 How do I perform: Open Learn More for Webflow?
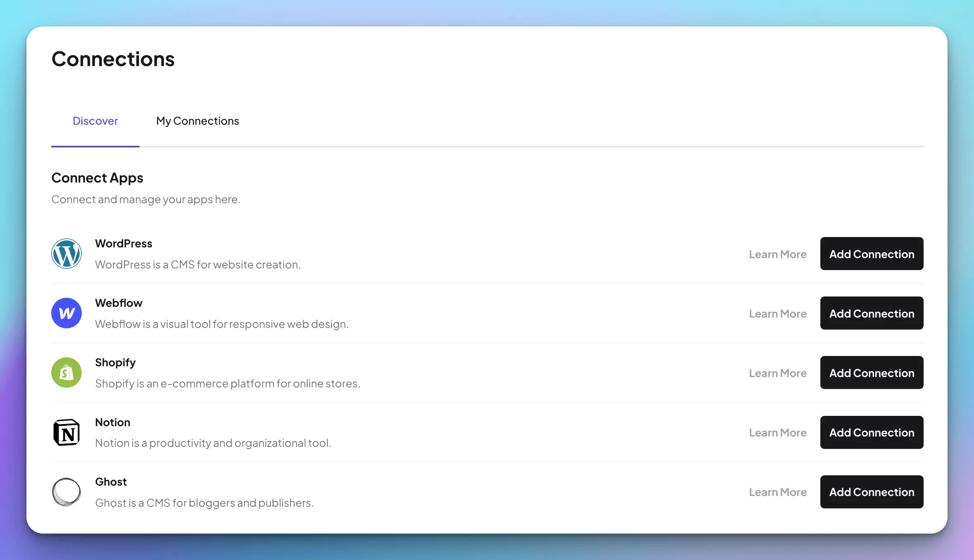pyautogui.click(x=778, y=314)
